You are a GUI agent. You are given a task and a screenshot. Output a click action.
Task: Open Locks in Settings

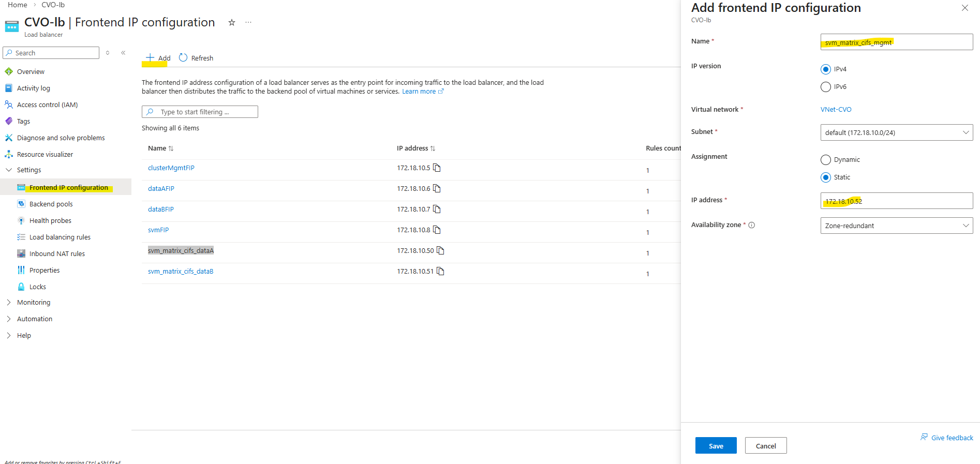click(x=37, y=287)
